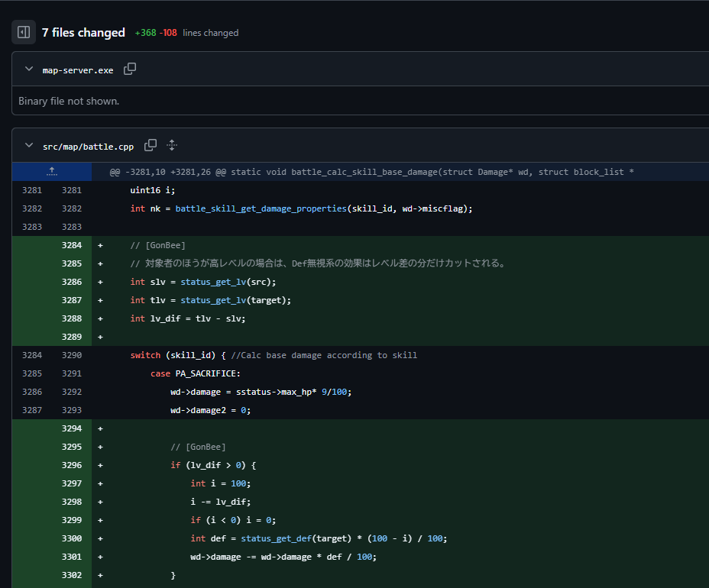Viewport: 709px width, 588px height.
Task: Copy the map-server.exe file path
Action: [x=130, y=69]
